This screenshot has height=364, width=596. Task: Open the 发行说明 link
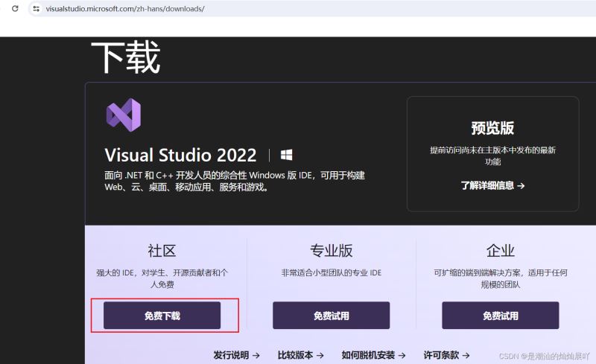[236, 355]
